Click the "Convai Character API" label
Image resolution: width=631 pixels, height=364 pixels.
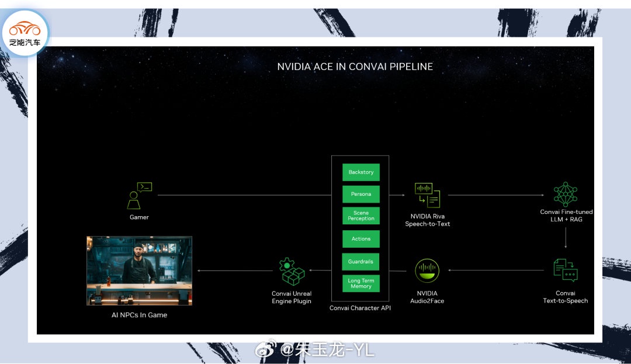click(x=360, y=308)
